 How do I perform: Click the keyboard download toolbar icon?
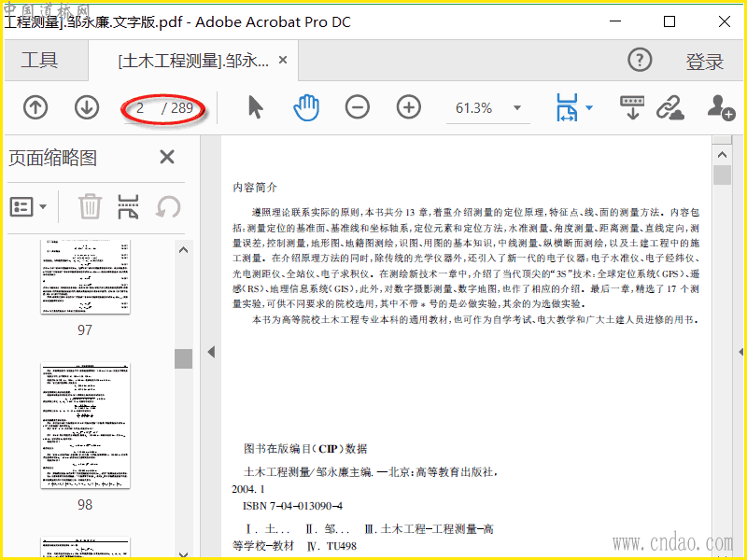tap(632, 107)
